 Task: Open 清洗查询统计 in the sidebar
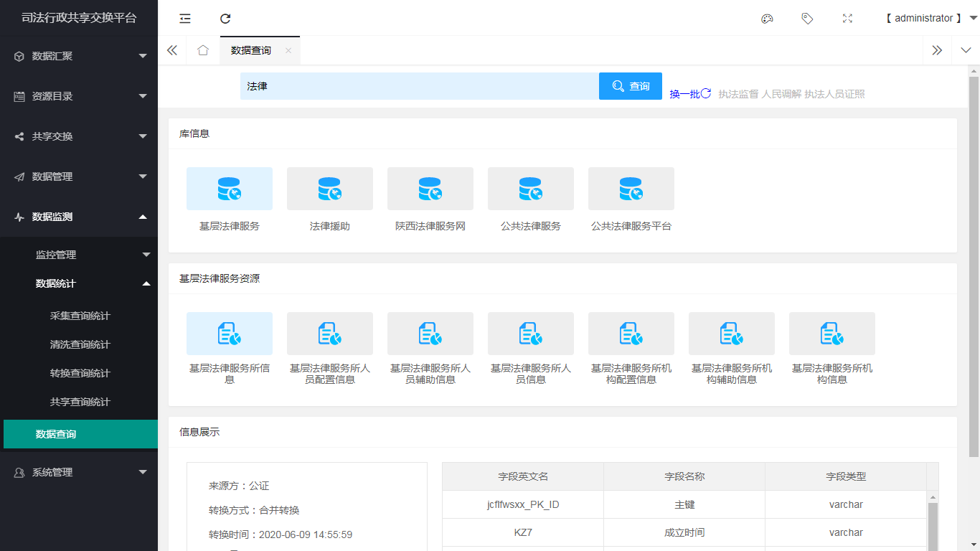80,344
